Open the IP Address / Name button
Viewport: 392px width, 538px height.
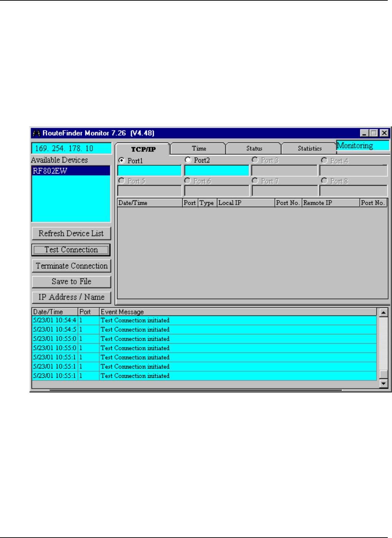pyautogui.click(x=71, y=297)
